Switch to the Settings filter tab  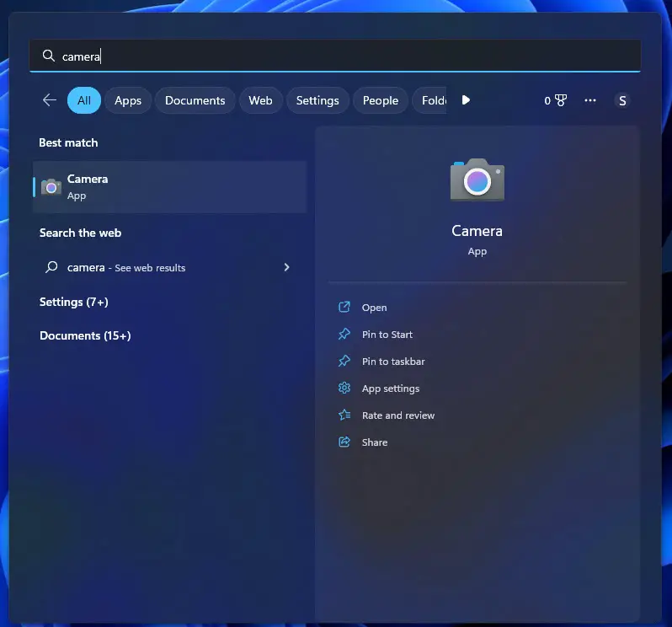317,100
